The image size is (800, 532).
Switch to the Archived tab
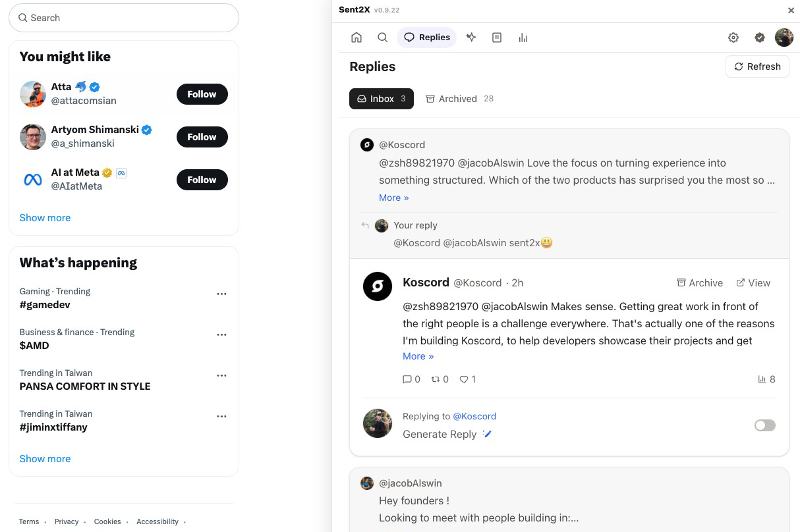pos(459,99)
